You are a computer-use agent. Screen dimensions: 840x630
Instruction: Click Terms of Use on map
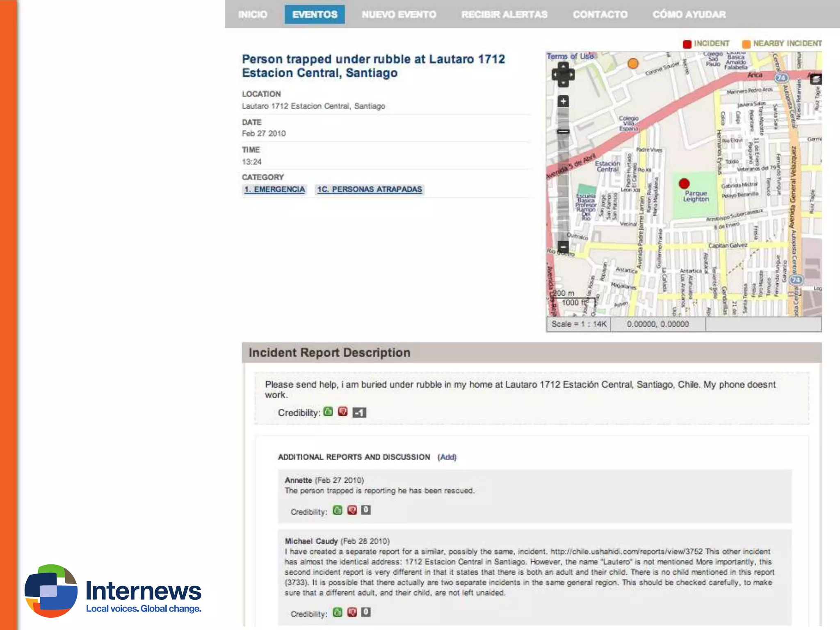570,56
